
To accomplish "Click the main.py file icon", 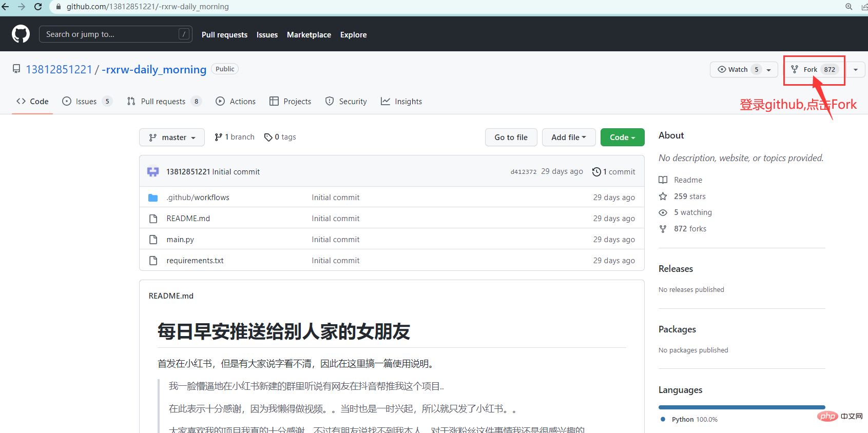I will point(153,240).
